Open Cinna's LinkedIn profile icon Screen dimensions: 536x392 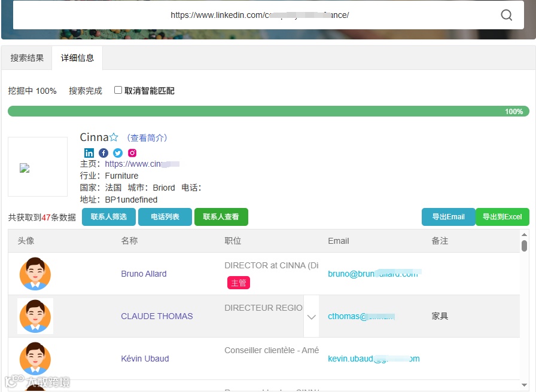click(x=89, y=153)
